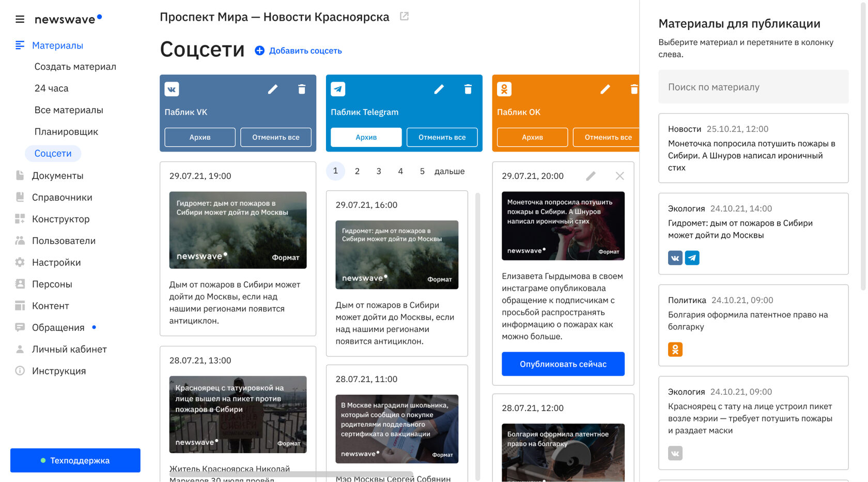Click Отменить все for Паблик VK
Image resolution: width=868 pixels, height=482 pixels.
[276, 137]
